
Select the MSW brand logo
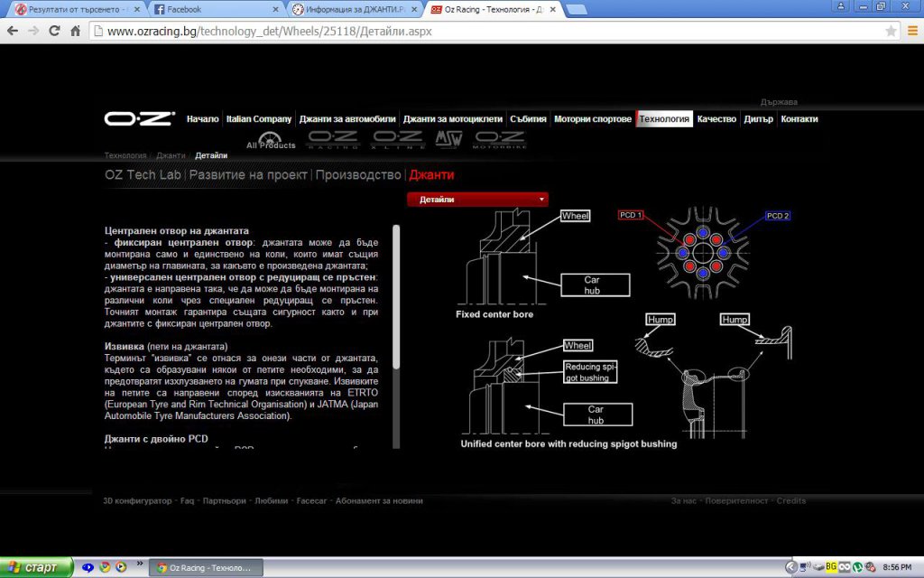[448, 140]
